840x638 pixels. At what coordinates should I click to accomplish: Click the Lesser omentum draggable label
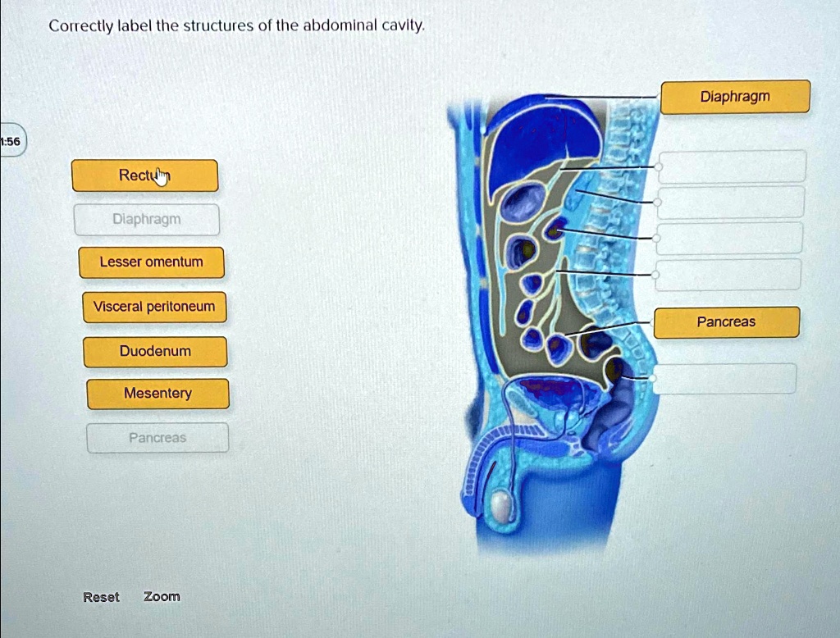click(151, 262)
